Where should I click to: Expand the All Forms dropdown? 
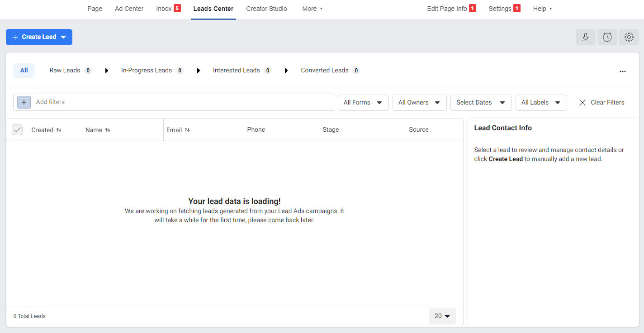(363, 103)
